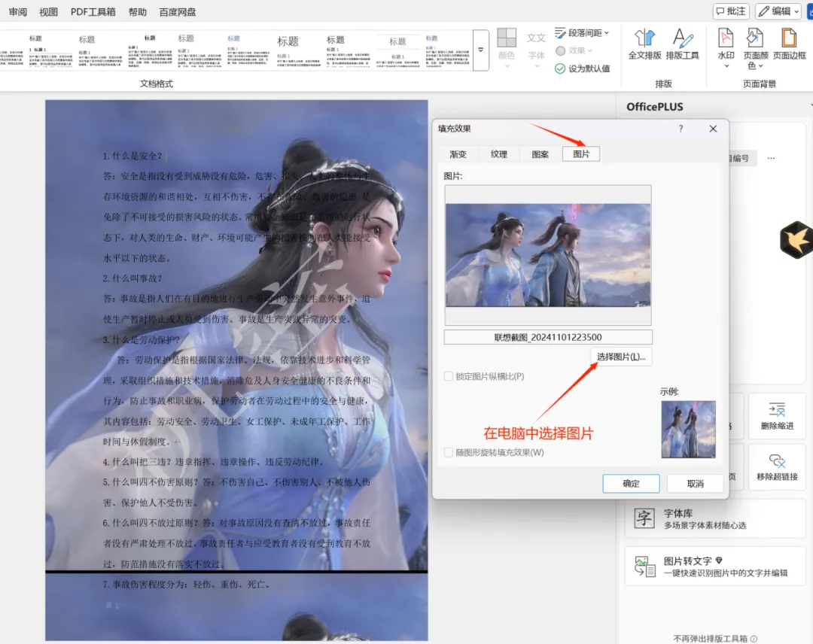Image resolution: width=813 pixels, height=644 pixels.
Task: Open the 审阅 ribbon tab
Action: pyautogui.click(x=17, y=11)
